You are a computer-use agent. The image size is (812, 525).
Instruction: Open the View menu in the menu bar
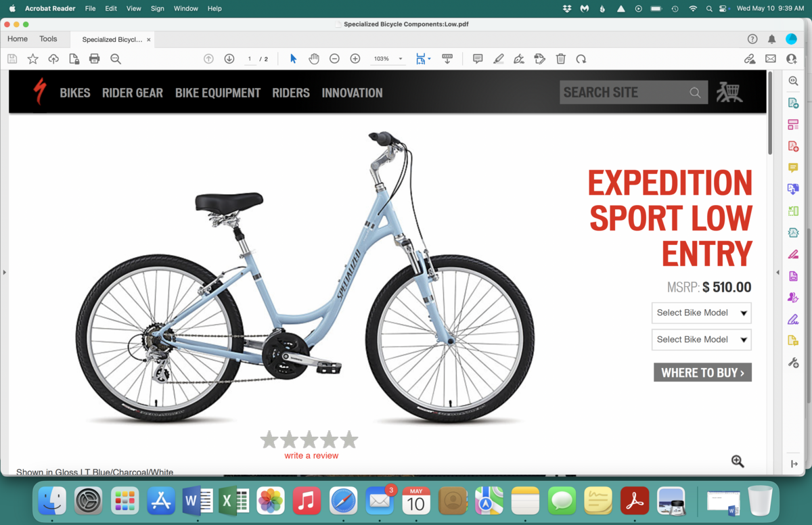(x=133, y=9)
